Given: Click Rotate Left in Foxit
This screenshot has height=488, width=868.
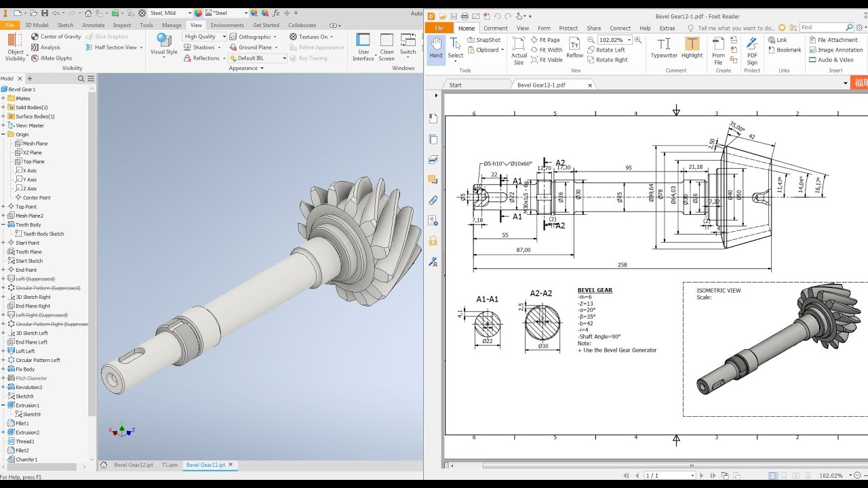Looking at the screenshot, I should tap(606, 49).
